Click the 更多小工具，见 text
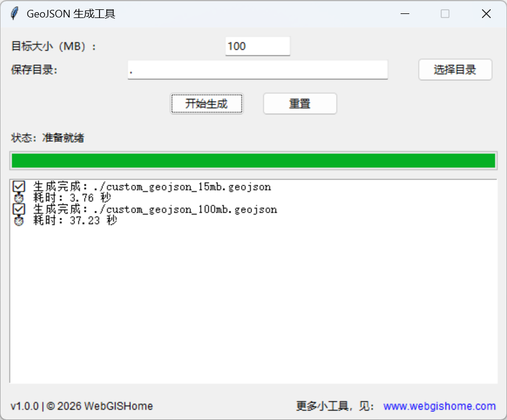 coord(335,406)
